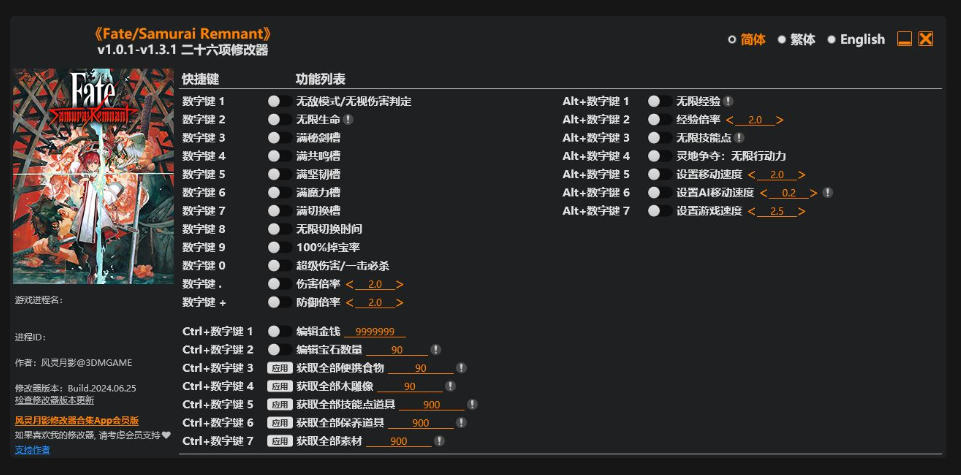
Task: Enable 无限经验 toggle
Action: (659, 101)
